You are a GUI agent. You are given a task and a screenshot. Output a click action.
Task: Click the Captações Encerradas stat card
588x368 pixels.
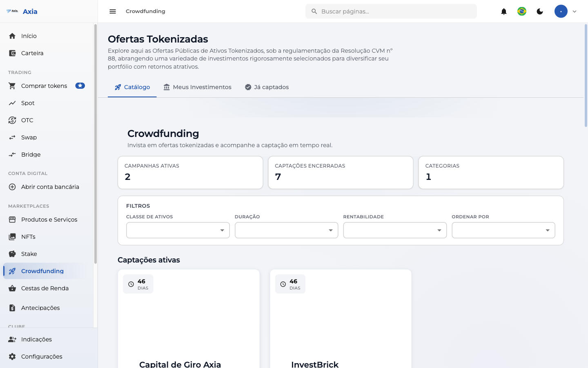341,173
